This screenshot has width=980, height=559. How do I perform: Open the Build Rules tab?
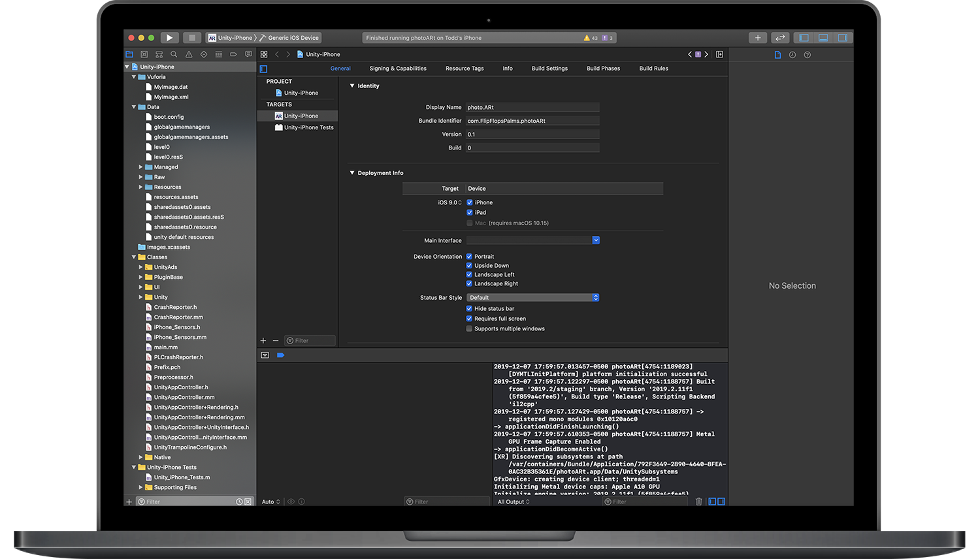pos(653,69)
